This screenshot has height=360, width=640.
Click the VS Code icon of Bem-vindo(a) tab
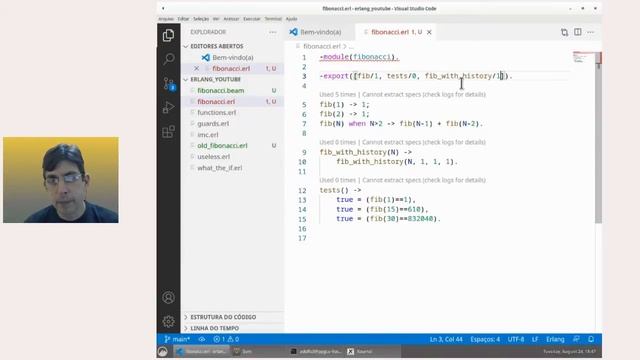coord(293,32)
